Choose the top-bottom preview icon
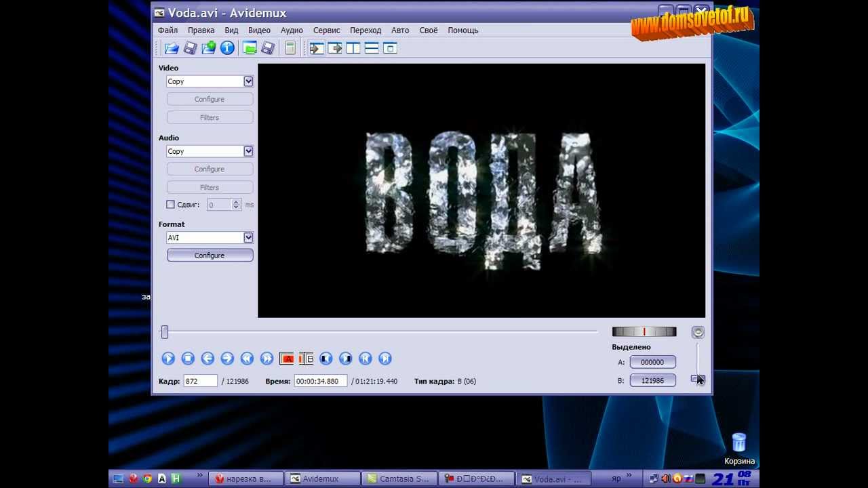The width and height of the screenshot is (868, 488). (x=372, y=48)
